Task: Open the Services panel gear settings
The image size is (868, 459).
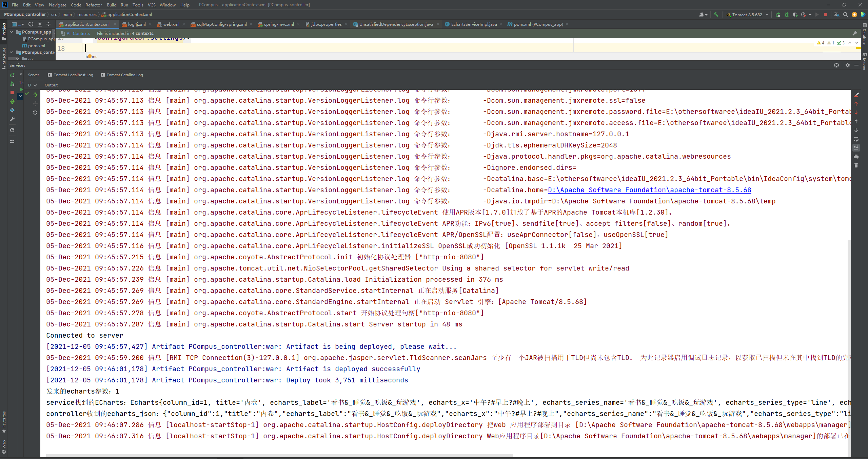Action: click(848, 65)
